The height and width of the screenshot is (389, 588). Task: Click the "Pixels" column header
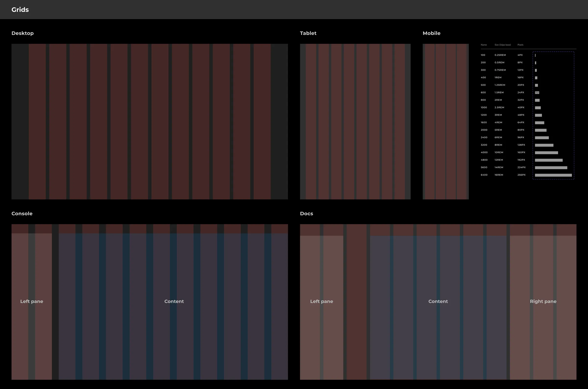click(520, 45)
